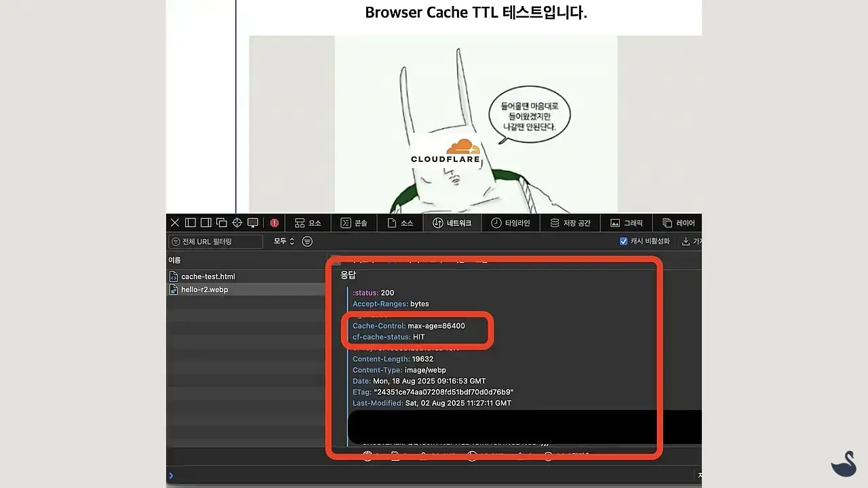Click the 응답 section heading

(x=348, y=275)
